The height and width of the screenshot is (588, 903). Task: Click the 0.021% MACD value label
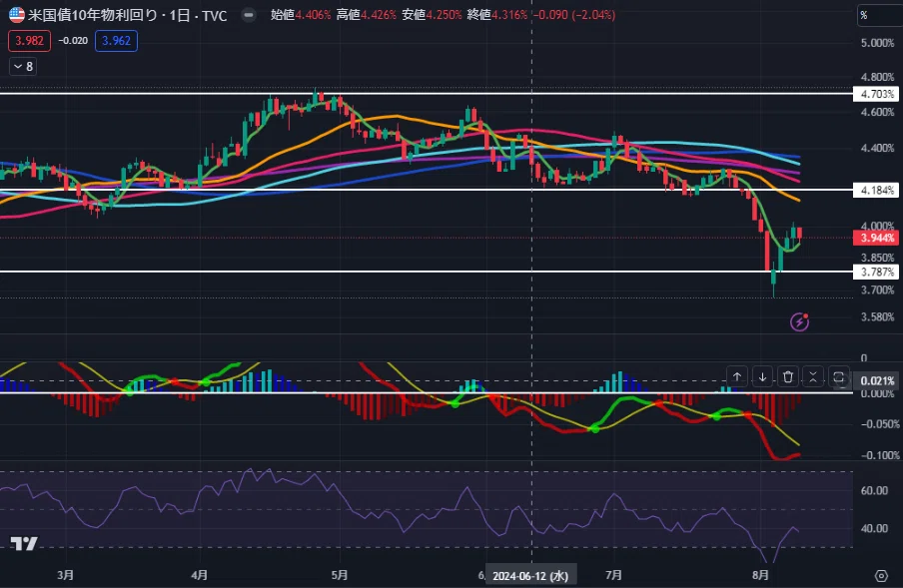[876, 381]
